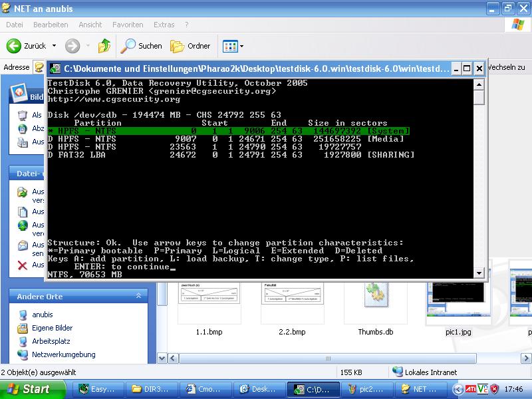
Task: Open Netzwerkumgebung link
Action: pos(63,354)
